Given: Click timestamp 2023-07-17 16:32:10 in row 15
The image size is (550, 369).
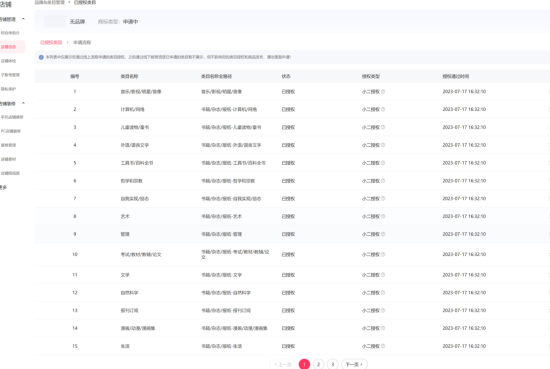Looking at the screenshot, I should [464, 346].
